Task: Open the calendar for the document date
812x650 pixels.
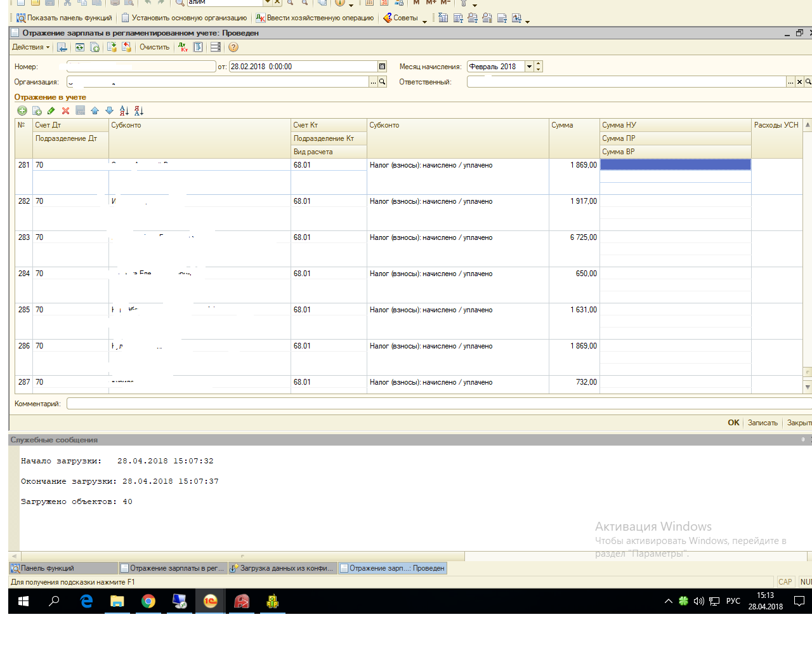Action: point(382,67)
